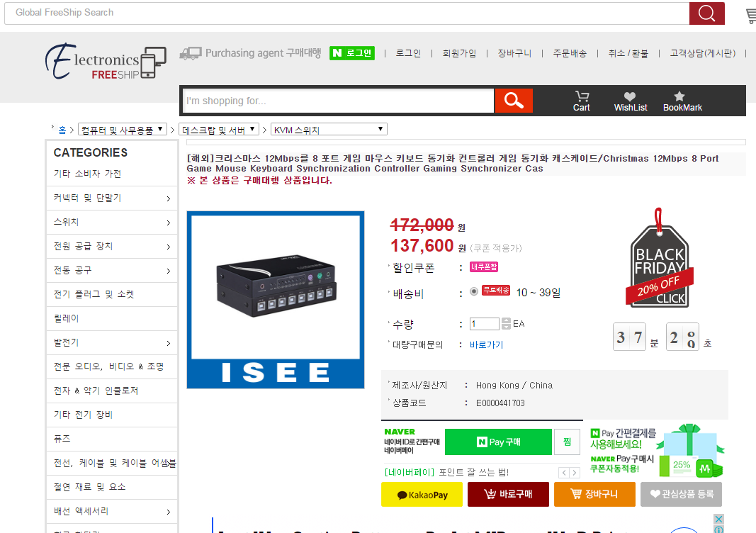The width and height of the screenshot is (756, 533).
Task: Select the 무료배송 shipping radio button
Action: (474, 291)
